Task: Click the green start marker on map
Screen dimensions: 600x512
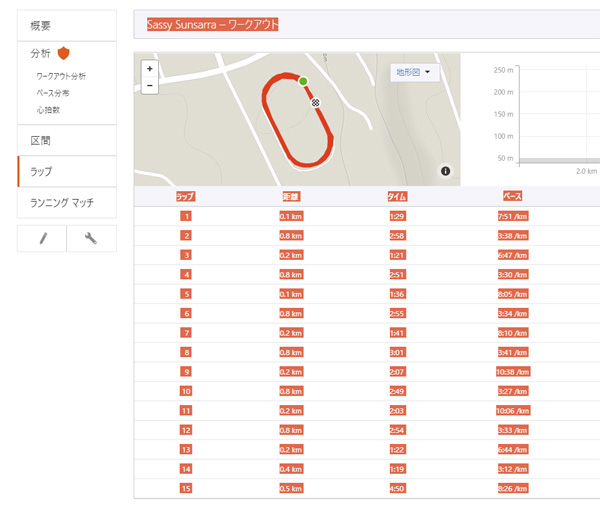Action: (303, 81)
